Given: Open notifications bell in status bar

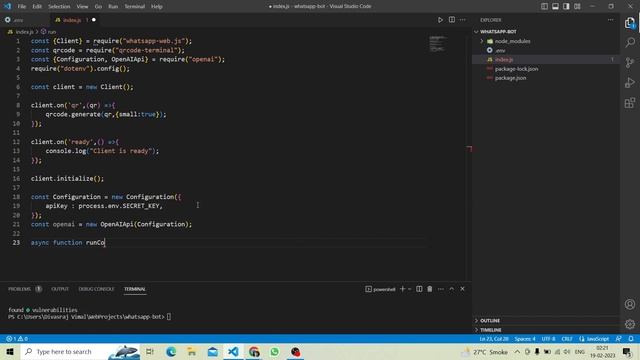Looking at the screenshot, I should (631, 339).
